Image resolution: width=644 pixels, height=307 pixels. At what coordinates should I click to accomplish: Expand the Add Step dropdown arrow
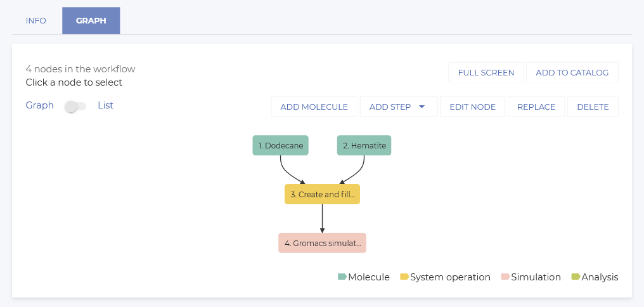click(x=422, y=107)
